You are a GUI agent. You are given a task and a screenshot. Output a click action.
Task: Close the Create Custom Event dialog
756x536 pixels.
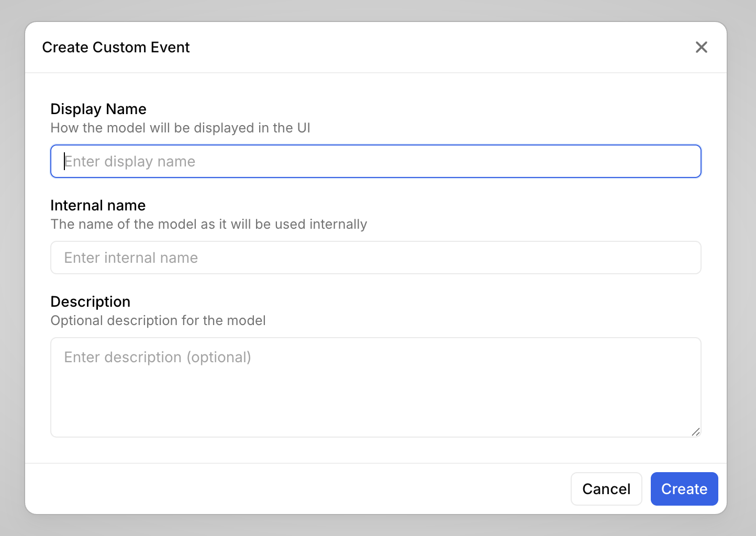coord(701,47)
